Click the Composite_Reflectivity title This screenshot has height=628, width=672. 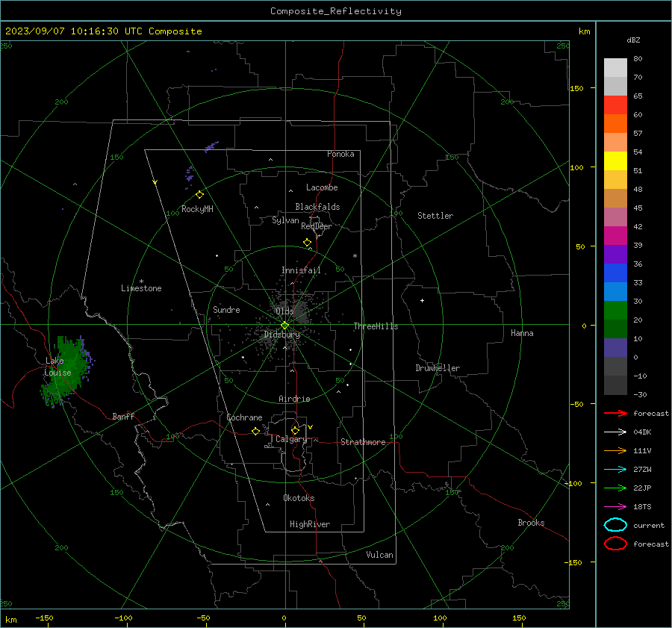point(335,11)
